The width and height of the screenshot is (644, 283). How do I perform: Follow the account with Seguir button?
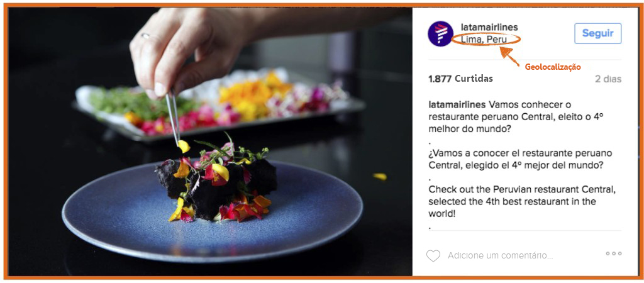[x=597, y=33]
